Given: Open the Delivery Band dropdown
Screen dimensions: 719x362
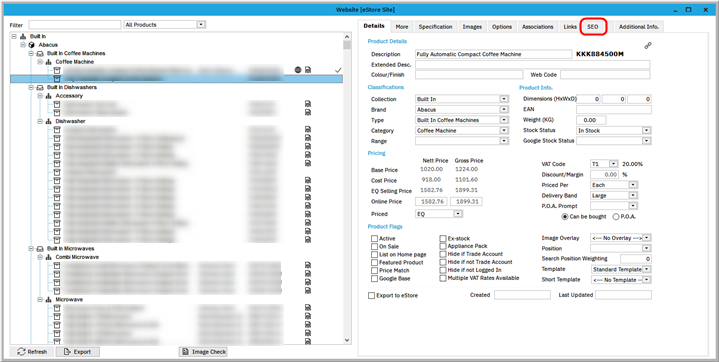Looking at the screenshot, I should pyautogui.click(x=633, y=195).
